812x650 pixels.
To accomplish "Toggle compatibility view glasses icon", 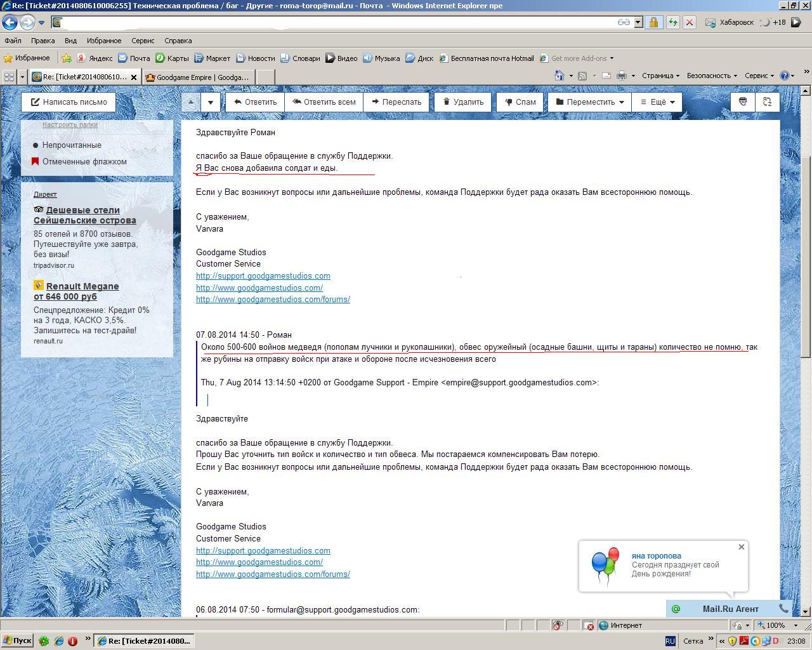I will [624, 22].
